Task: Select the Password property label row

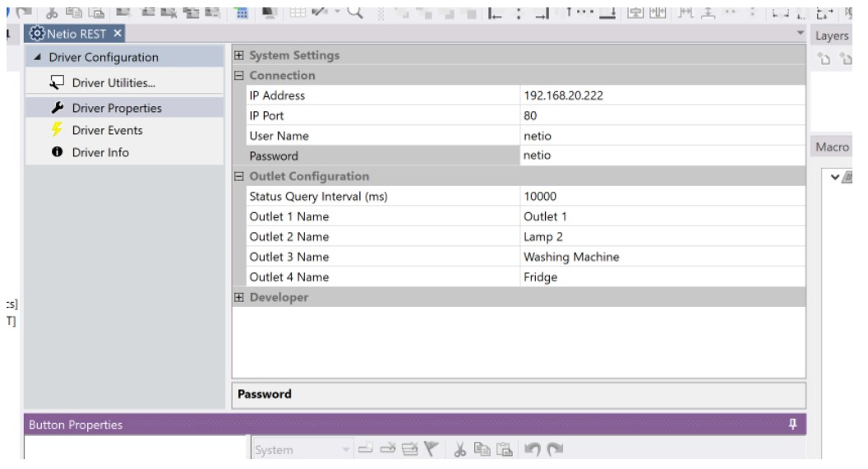Action: coord(382,156)
